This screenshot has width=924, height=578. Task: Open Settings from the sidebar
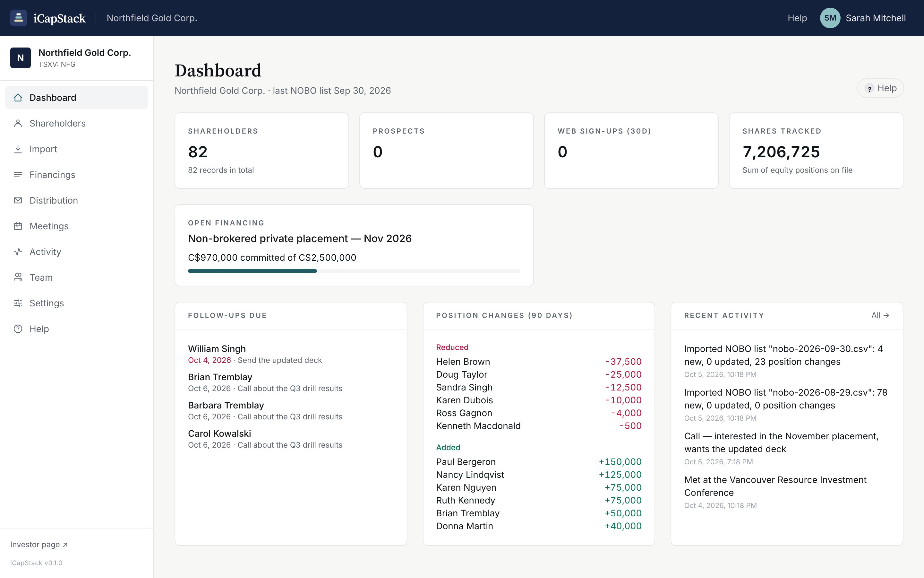pyautogui.click(x=76, y=303)
